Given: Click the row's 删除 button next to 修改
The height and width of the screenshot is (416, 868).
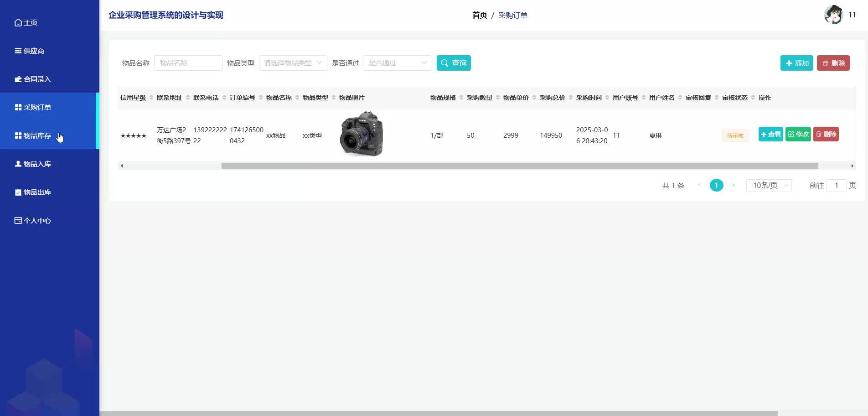Looking at the screenshot, I should [x=826, y=134].
